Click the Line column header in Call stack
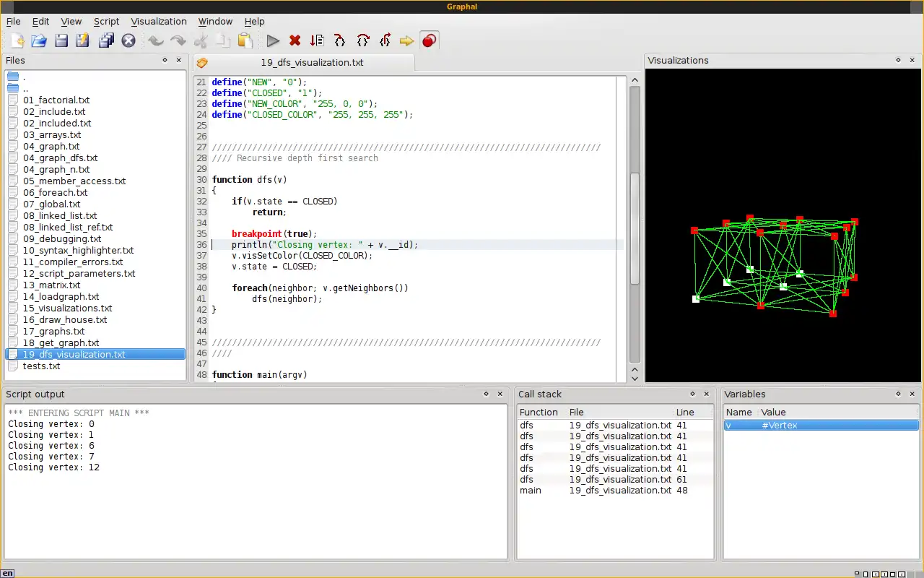The width and height of the screenshot is (924, 578). point(685,412)
